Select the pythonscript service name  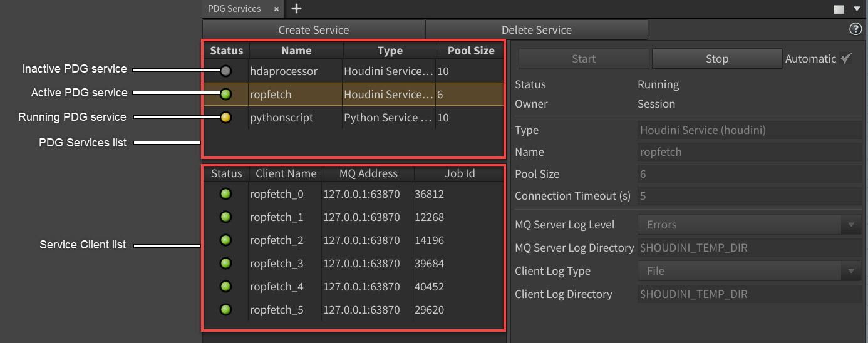(x=281, y=118)
